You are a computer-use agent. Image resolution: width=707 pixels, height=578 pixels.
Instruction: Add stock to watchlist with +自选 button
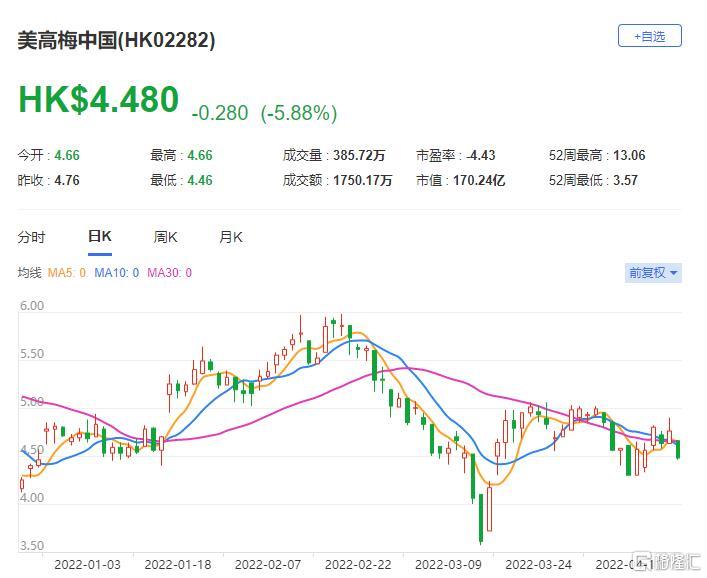[649, 36]
